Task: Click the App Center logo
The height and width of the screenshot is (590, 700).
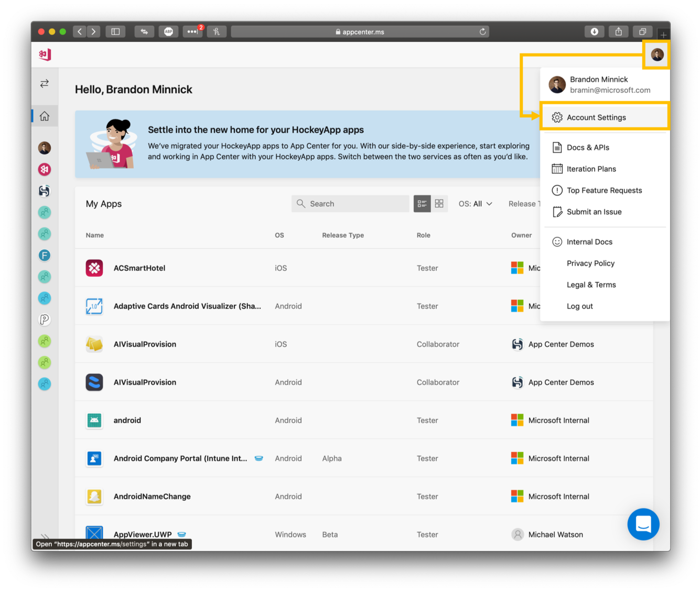Action: (45, 55)
